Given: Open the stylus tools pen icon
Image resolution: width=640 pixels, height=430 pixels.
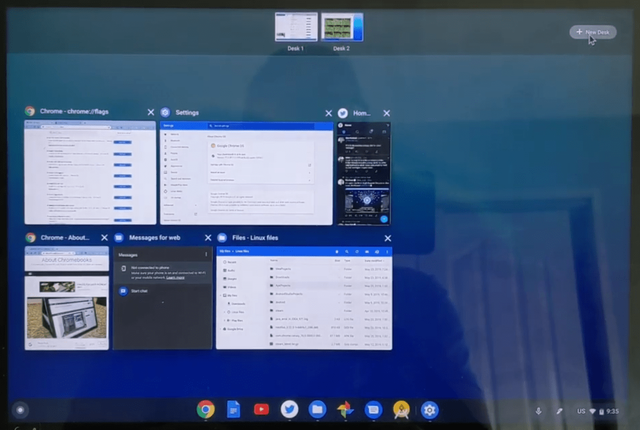Looking at the screenshot, I should (560, 411).
